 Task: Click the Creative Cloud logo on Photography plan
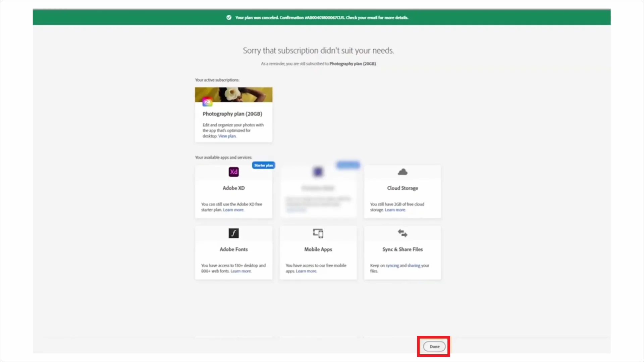[x=207, y=102]
